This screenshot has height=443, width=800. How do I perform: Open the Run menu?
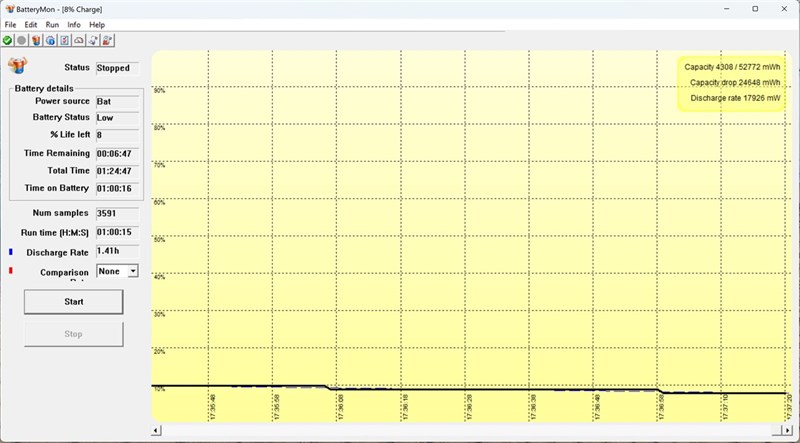(52, 24)
